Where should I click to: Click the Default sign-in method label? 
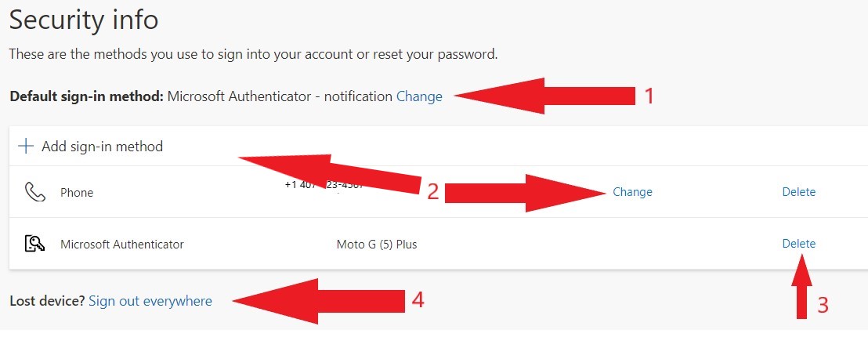tap(86, 96)
